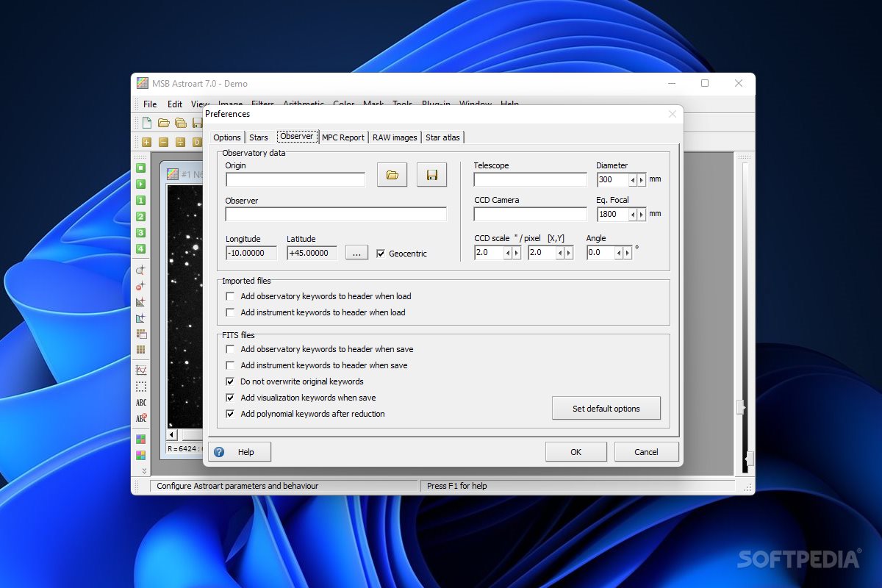
Task: Enable Add instrument keywords to header when save
Action: point(230,365)
